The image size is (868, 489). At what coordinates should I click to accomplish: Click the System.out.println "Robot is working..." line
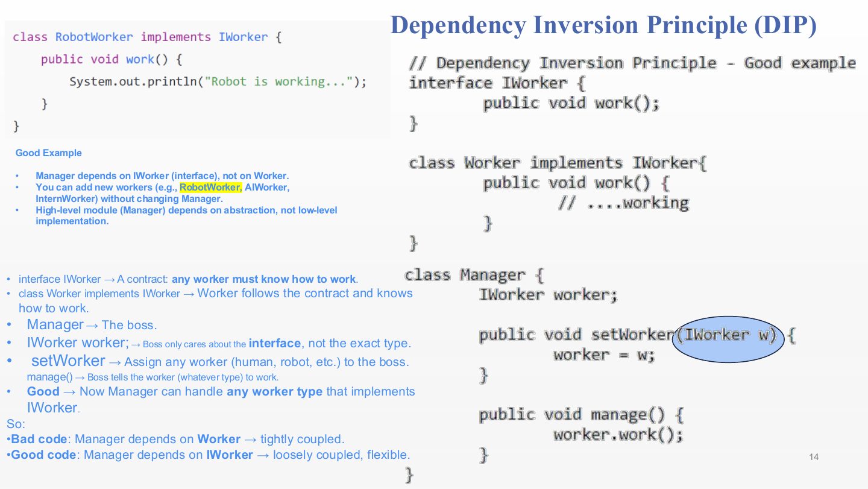(218, 81)
